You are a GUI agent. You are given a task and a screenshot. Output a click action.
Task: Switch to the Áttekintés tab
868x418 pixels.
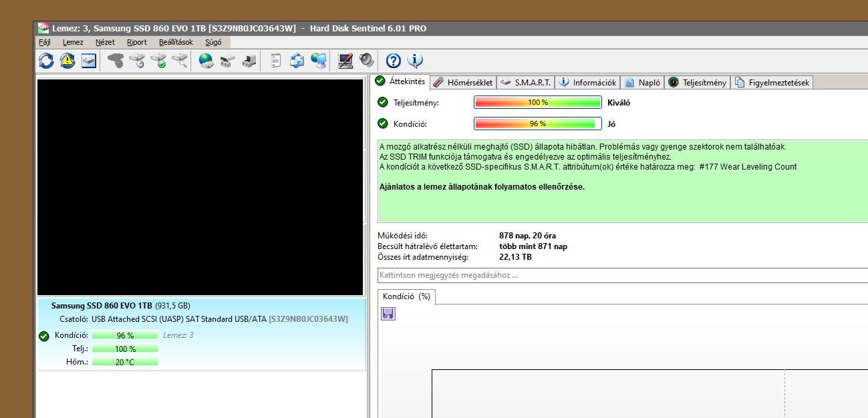click(400, 81)
